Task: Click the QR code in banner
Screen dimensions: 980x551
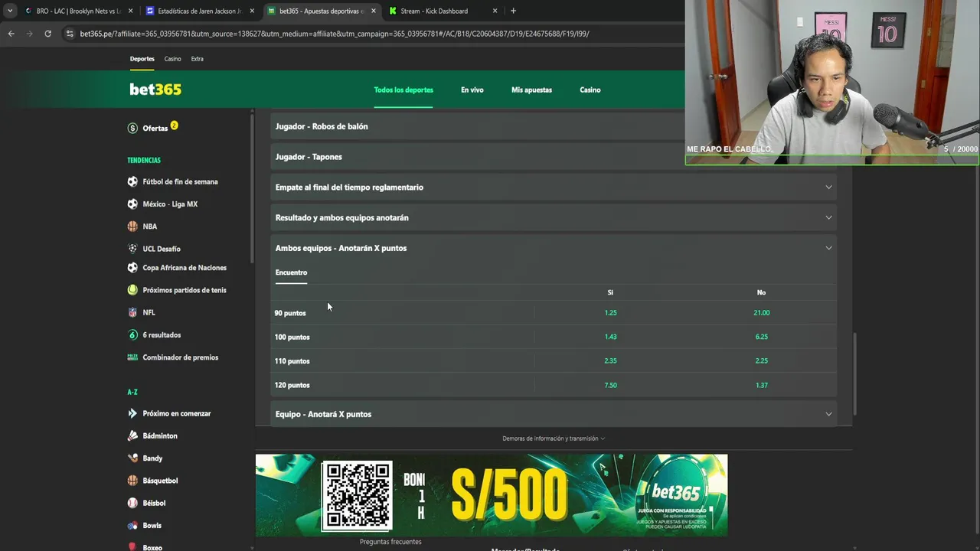Action: [x=357, y=495]
